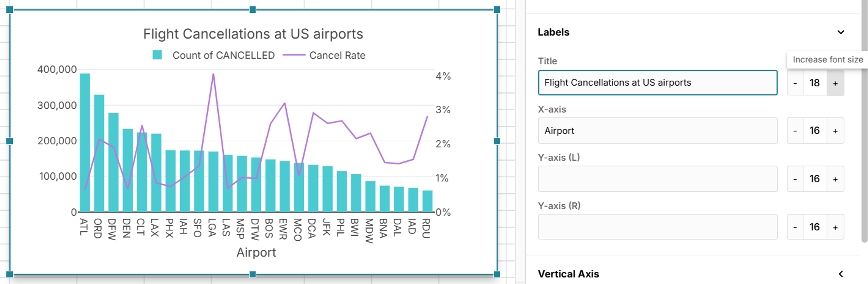
Task: Increase the X-axis label font size
Action: coord(835,131)
